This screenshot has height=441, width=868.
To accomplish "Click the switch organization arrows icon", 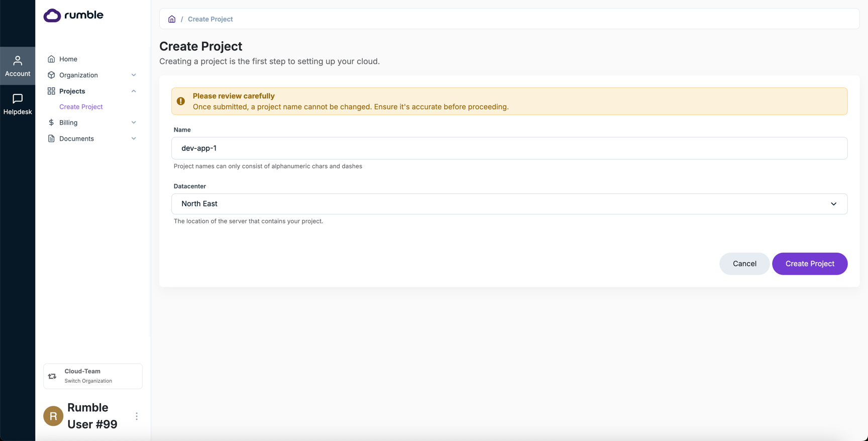I will point(52,376).
